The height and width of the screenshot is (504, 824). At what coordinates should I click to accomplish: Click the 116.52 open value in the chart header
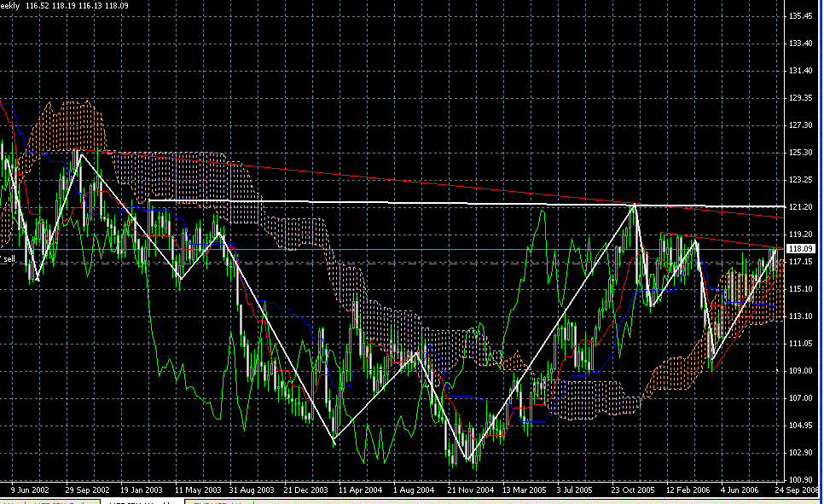(x=38, y=6)
